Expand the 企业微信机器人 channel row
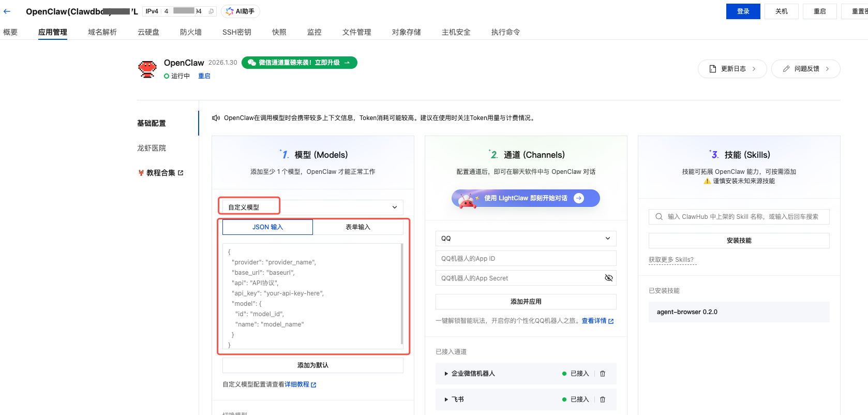This screenshot has height=415, width=868. pyautogui.click(x=446, y=374)
